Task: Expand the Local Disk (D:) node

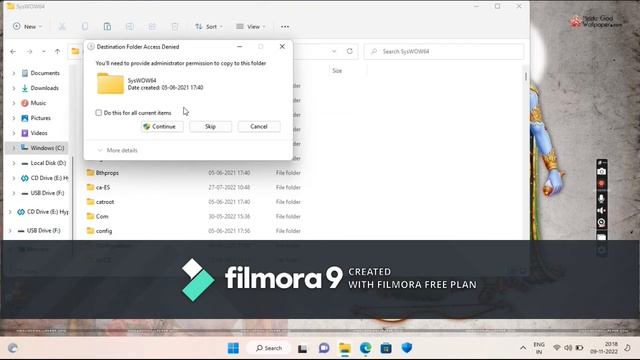Action: [13, 163]
